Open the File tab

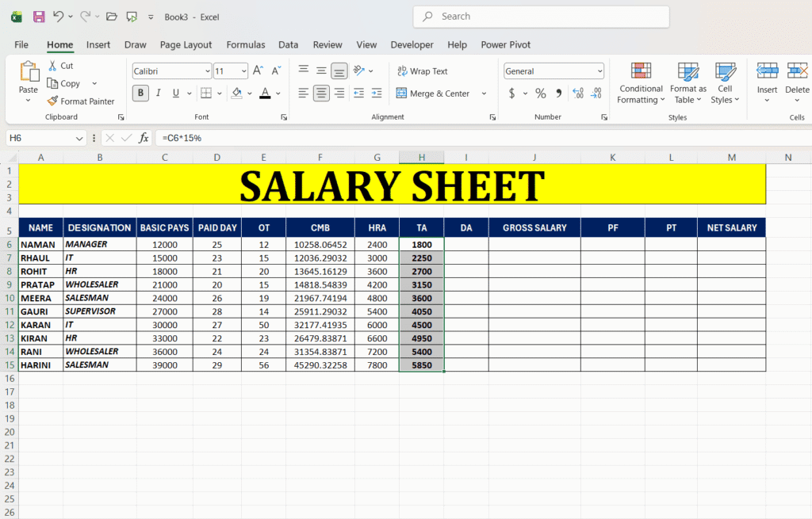pos(21,44)
